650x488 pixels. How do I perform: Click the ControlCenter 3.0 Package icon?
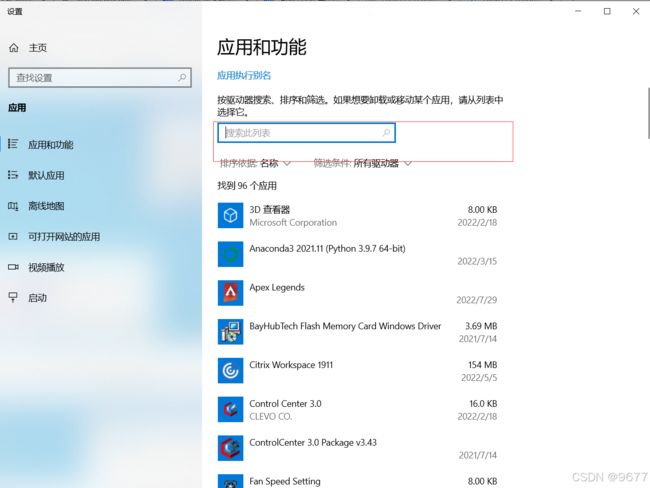230,448
